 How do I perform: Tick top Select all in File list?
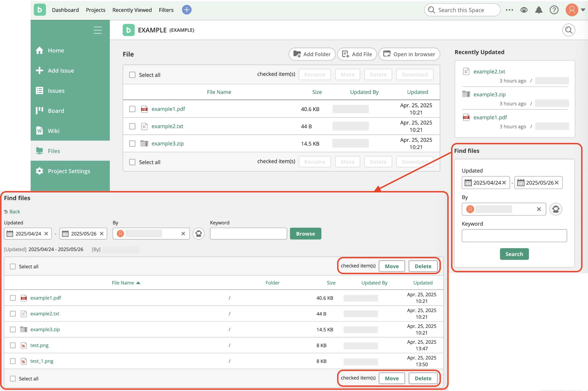132,74
